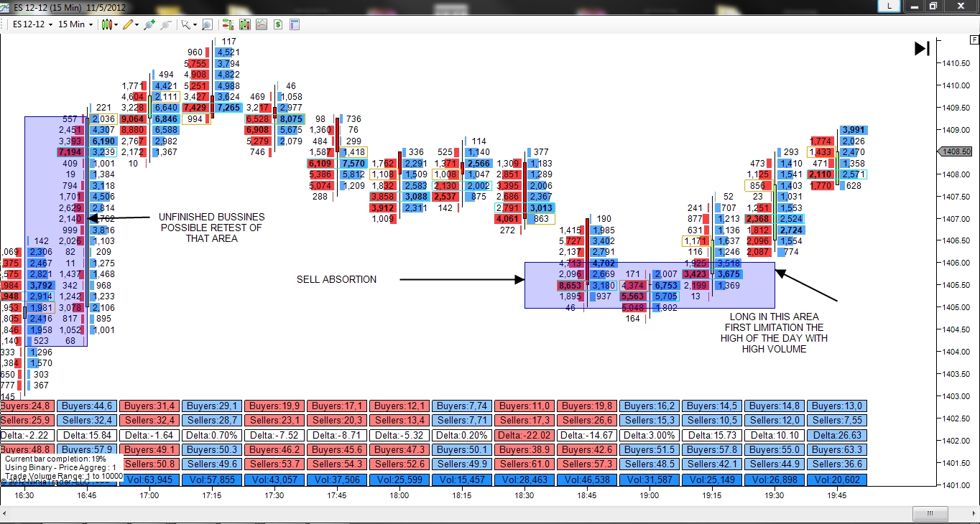Image resolution: width=980 pixels, height=524 pixels.
Task: Click the 8,653 sell volume cell
Action: point(570,286)
